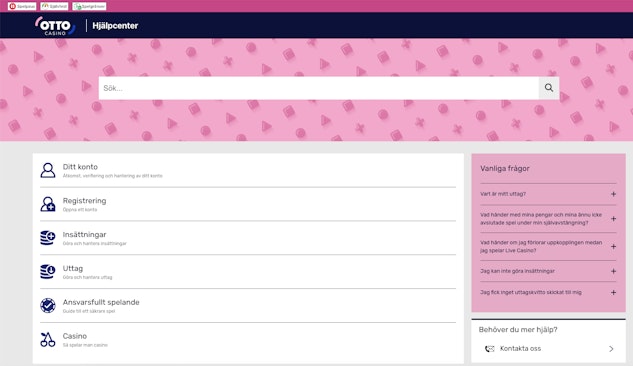Click 'Så spelar man casino' subtitle
Image resolution: width=633 pixels, height=366 pixels.
[x=85, y=345]
